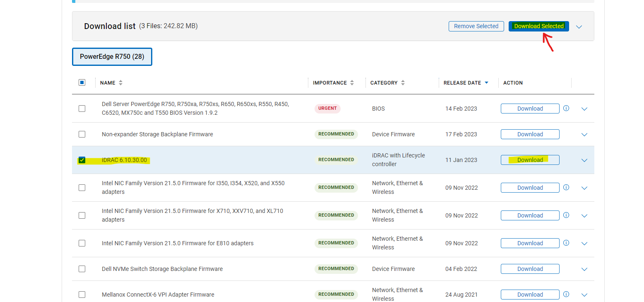
Task: Expand Mellanox ConnectX-6 VPI Adapter row
Action: (584, 295)
